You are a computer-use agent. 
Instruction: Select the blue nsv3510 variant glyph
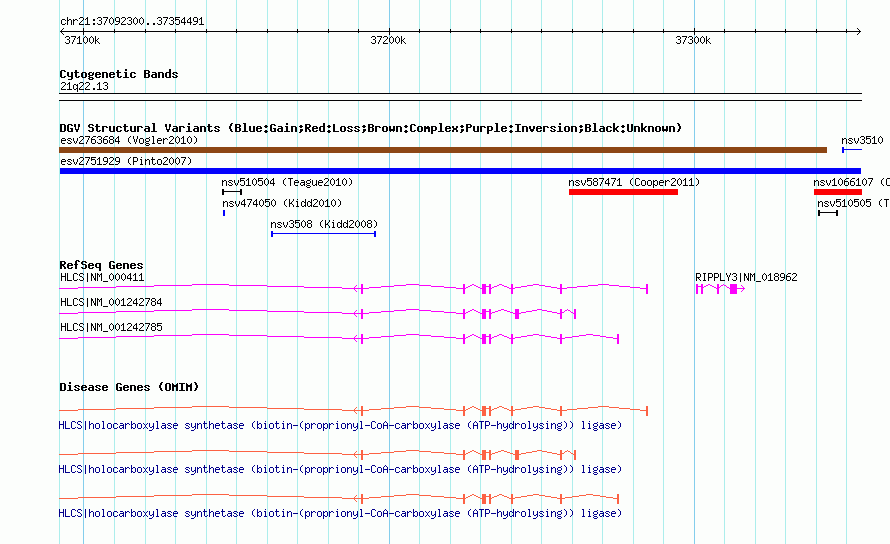[x=852, y=150]
